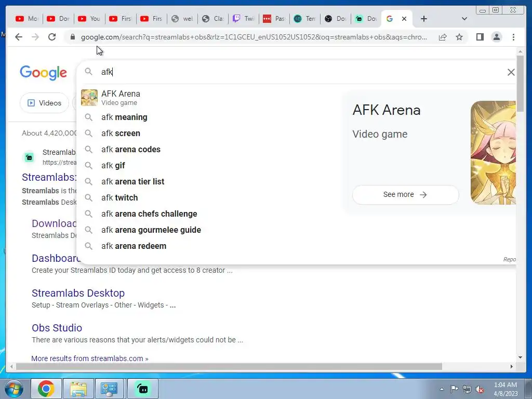Click the address bar URL
This screenshot has height=399, width=532.
[254, 37]
